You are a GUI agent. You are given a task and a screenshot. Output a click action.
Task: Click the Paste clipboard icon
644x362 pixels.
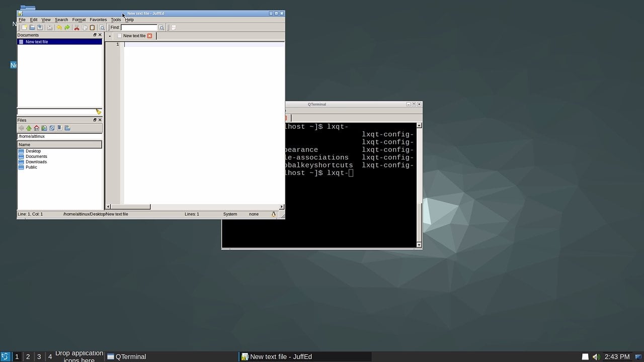click(x=92, y=28)
